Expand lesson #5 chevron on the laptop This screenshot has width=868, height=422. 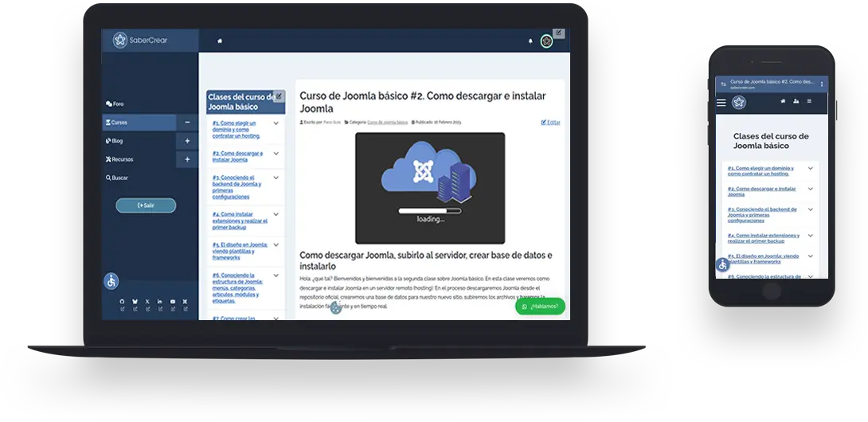(276, 244)
